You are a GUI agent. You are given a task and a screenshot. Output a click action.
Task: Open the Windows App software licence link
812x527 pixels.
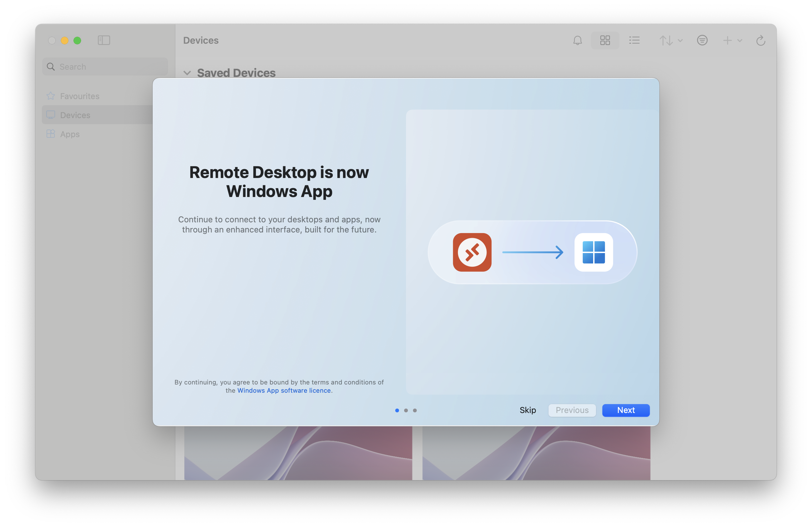284,390
